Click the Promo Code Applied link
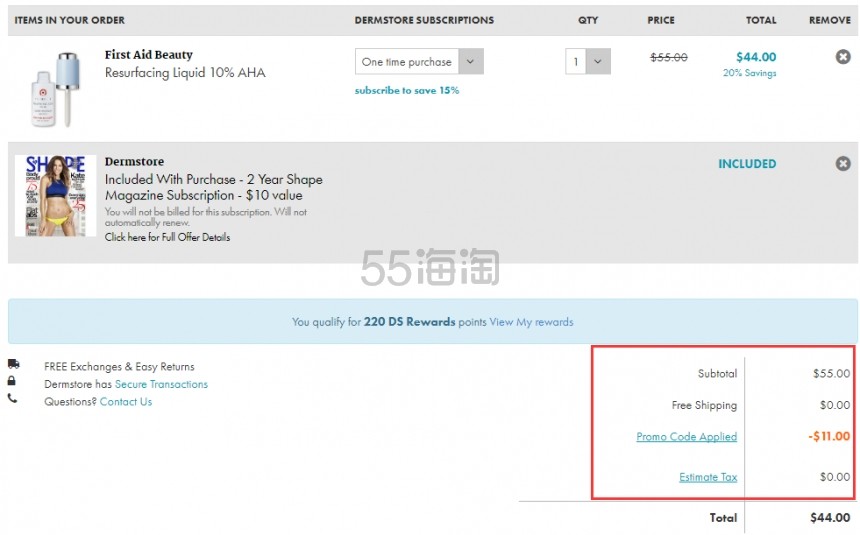 (x=687, y=437)
